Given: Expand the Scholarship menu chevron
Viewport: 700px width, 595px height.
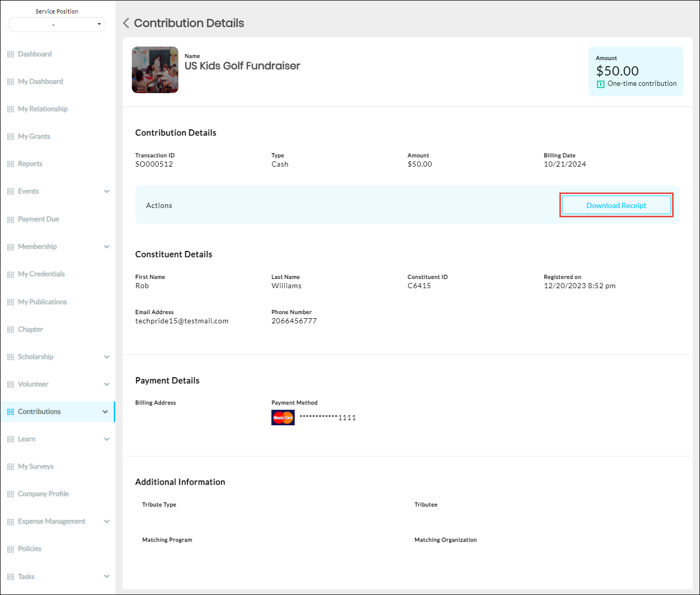Looking at the screenshot, I should pos(106,357).
